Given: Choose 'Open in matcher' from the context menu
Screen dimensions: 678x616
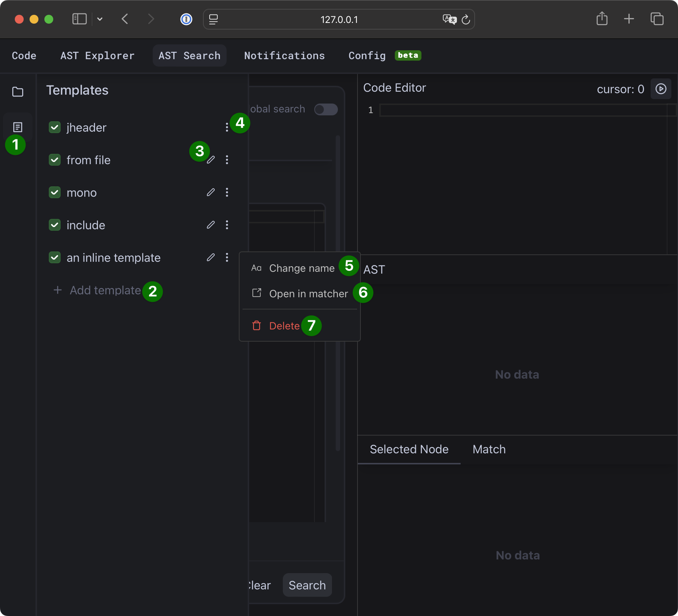Looking at the screenshot, I should pos(300,294).
